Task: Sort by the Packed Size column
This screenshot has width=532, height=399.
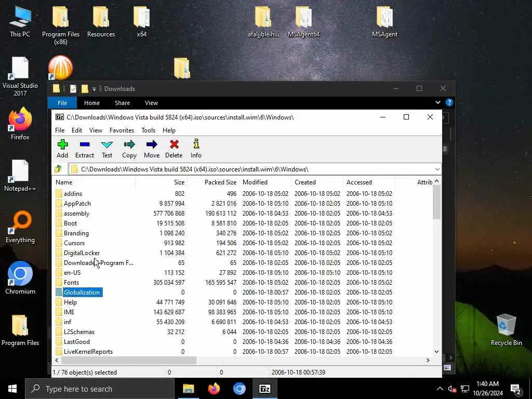Action: (213, 182)
